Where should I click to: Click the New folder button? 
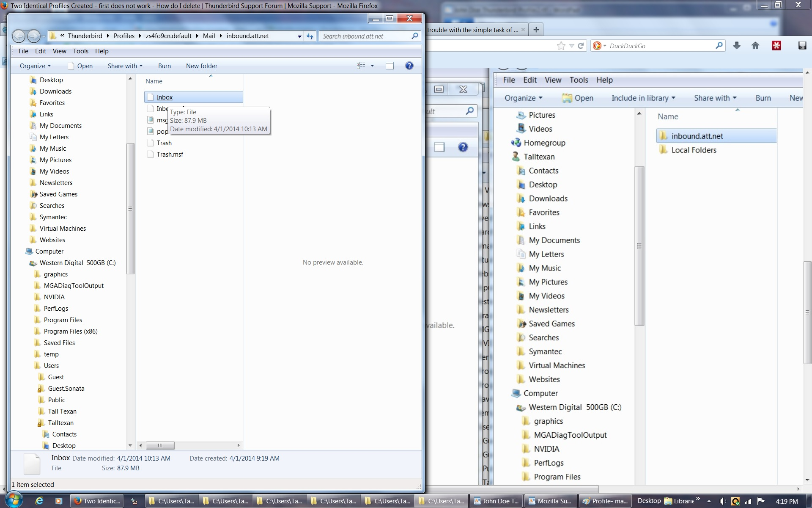click(202, 66)
